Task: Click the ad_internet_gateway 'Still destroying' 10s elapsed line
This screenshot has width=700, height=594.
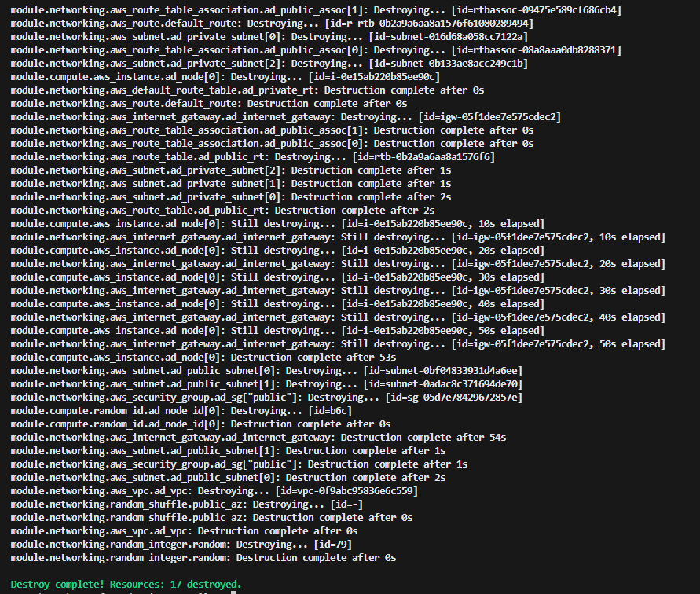Action: [x=338, y=237]
